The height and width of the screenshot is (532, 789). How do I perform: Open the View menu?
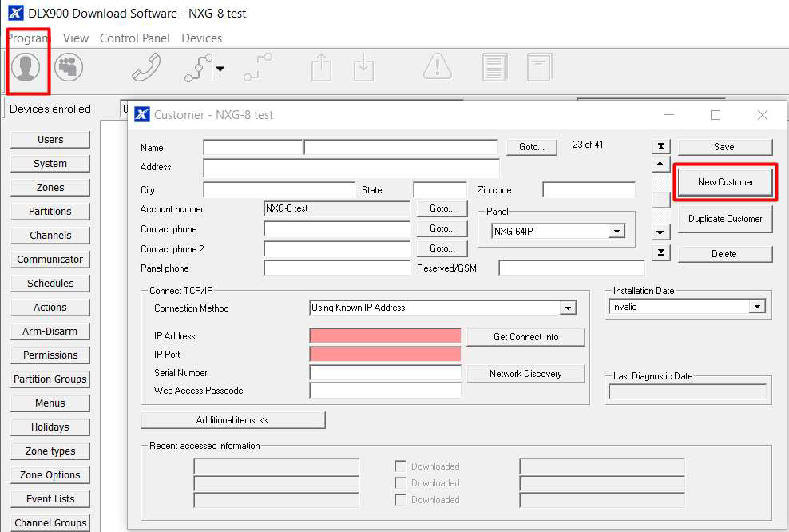[x=76, y=38]
